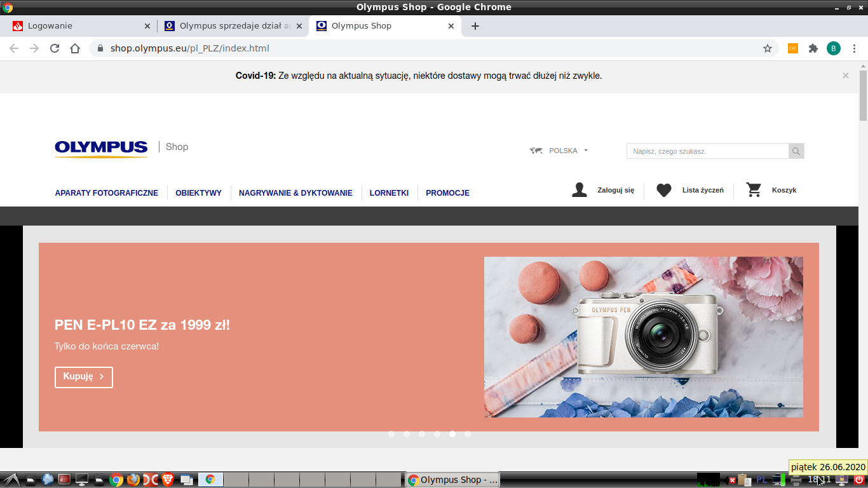Open the Chrome extensions puzzle icon
This screenshot has height=488, width=868.
(x=813, y=48)
